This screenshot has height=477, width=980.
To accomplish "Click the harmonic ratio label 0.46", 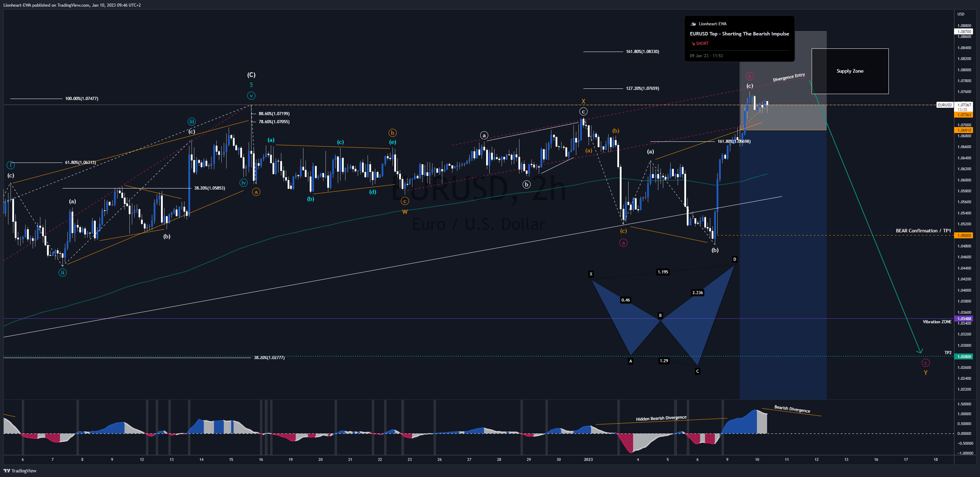I will coord(625,300).
